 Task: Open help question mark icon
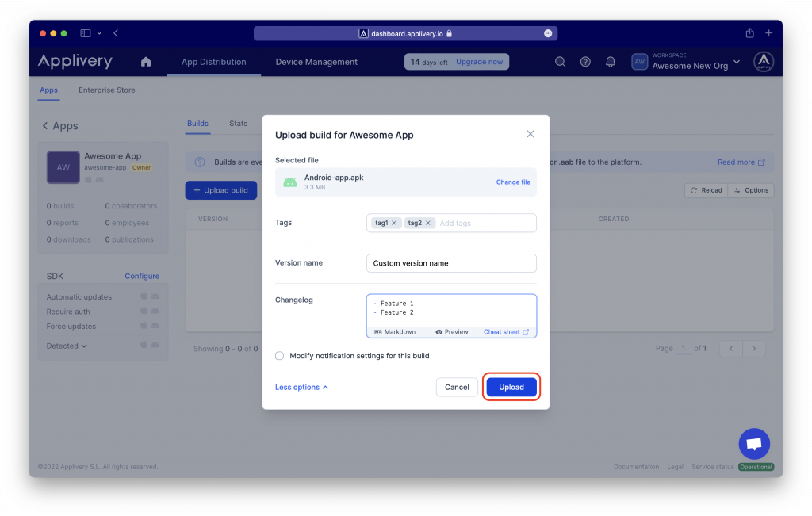[585, 62]
